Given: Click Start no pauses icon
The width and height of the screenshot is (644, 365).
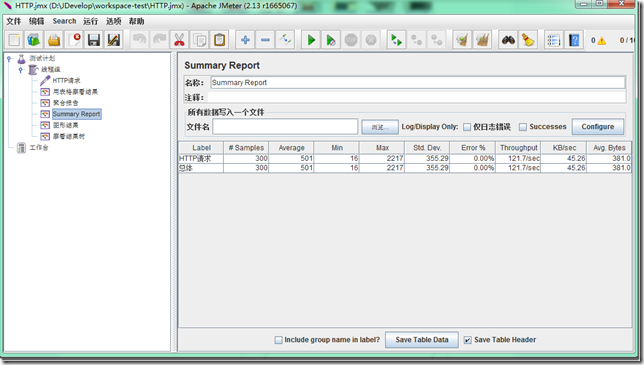Looking at the screenshot, I should point(331,40).
